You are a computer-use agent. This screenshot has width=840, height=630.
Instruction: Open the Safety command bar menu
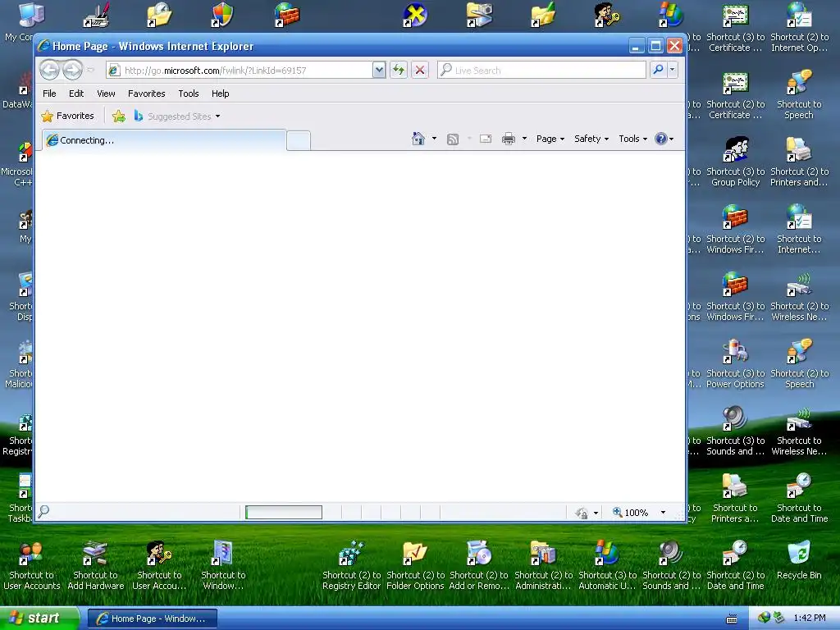[591, 139]
